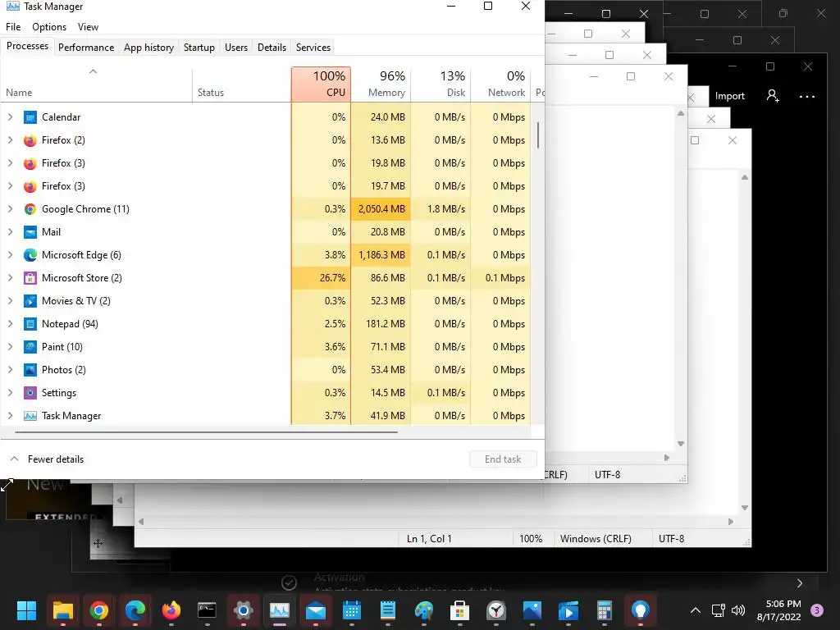Open the three-dots menu beside Import
Image resolution: width=840 pixels, height=630 pixels.
[x=807, y=97]
